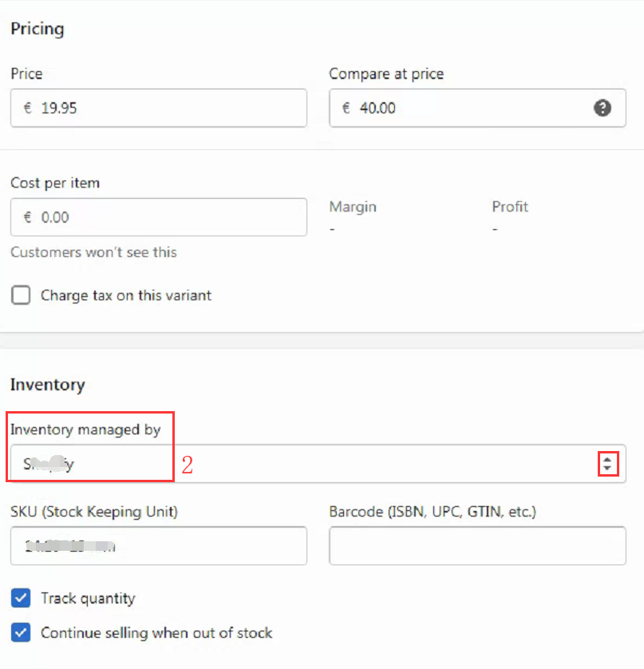Select the Compare at price field 40.00

[x=478, y=108]
